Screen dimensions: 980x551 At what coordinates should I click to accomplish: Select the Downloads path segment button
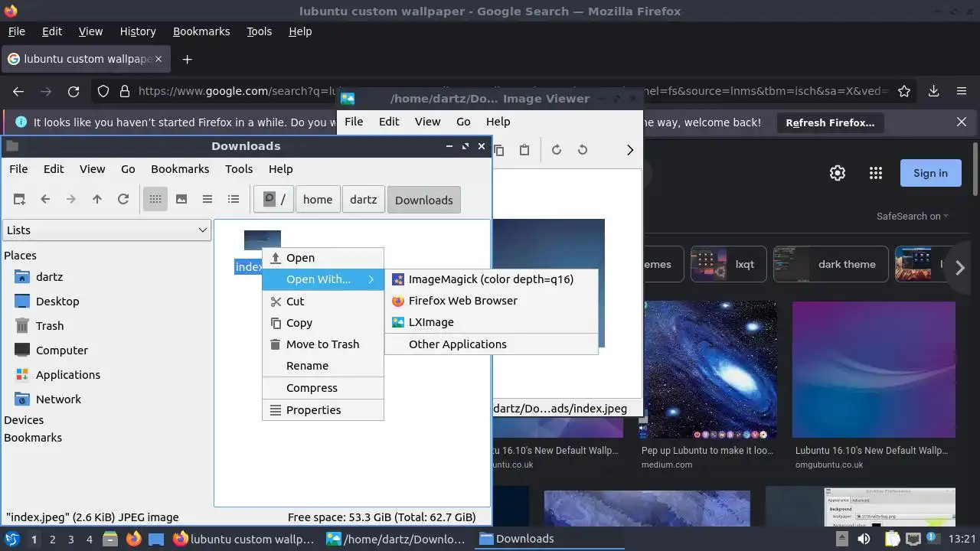(x=423, y=200)
